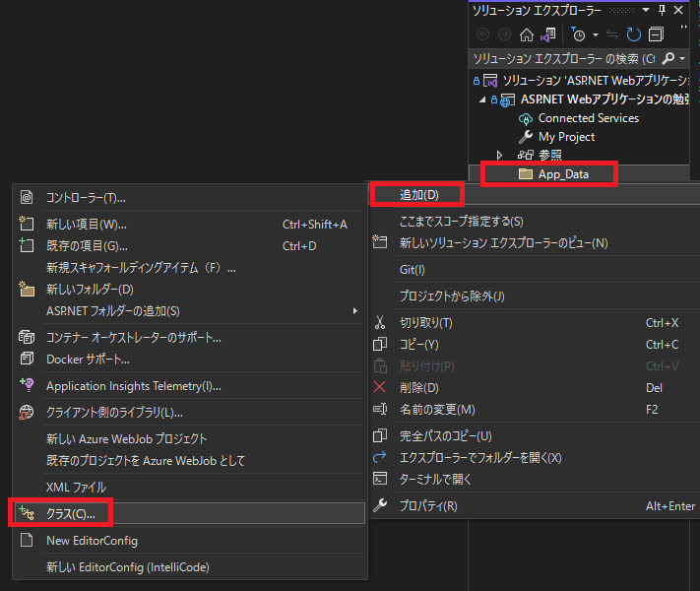Refresh Solution Explorer with the circular arrow
The width and height of the screenshot is (700, 591).
pyautogui.click(x=633, y=34)
